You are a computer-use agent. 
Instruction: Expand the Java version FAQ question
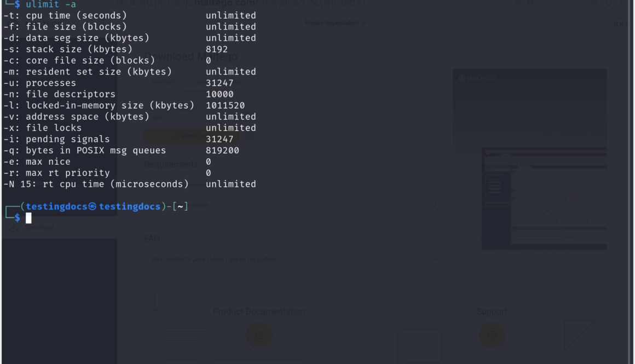(293, 259)
